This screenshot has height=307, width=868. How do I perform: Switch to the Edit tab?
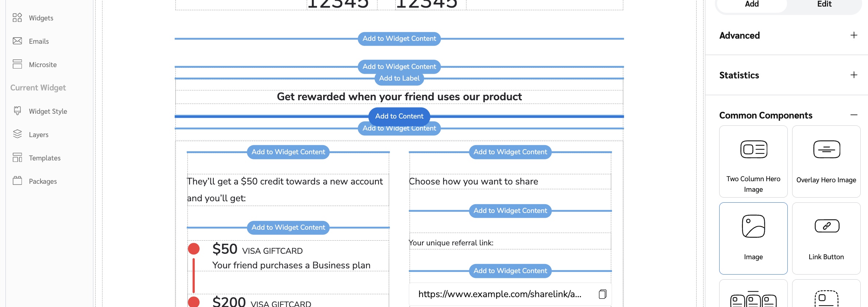pos(824,4)
